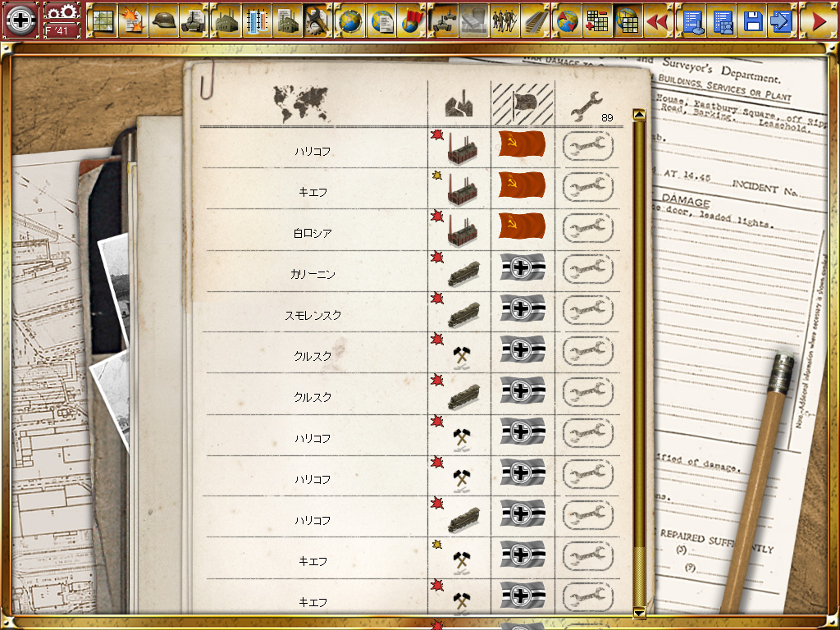Click repair wrench for 白ロシア row
840x630 pixels.
tap(587, 228)
